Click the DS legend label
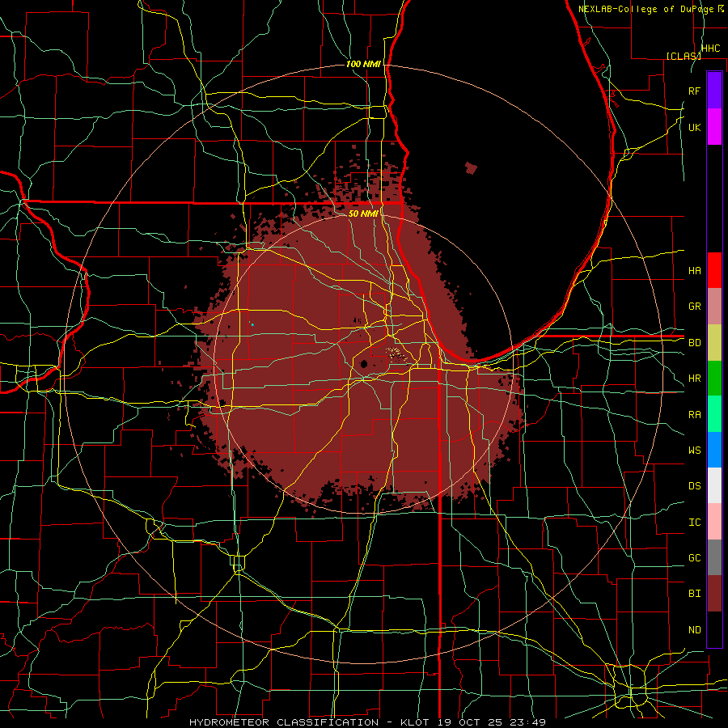 pos(695,486)
